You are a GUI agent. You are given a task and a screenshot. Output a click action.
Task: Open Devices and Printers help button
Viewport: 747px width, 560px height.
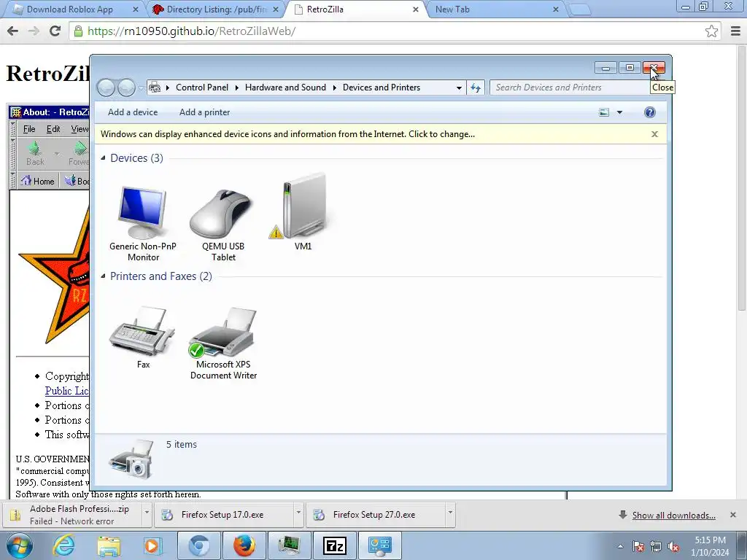pos(649,112)
